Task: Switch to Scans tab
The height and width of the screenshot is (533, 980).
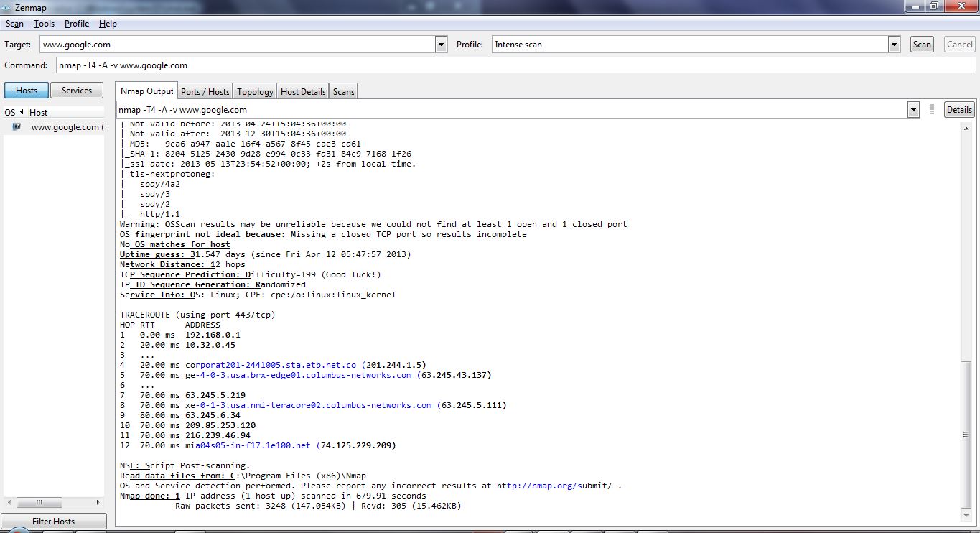Action: coord(343,92)
